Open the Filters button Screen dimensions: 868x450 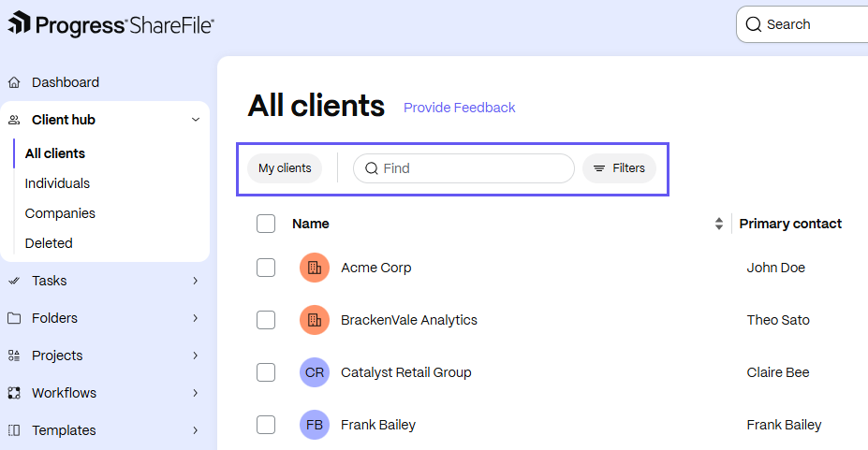620,168
